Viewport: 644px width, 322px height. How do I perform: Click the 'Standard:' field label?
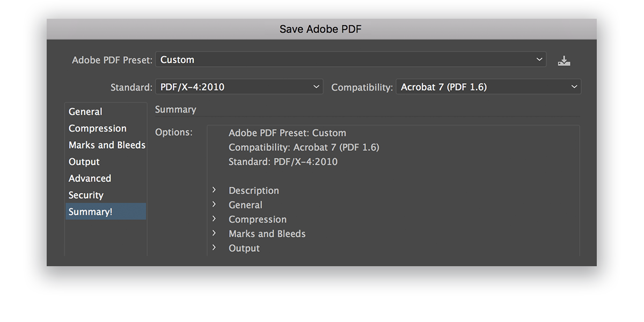click(131, 87)
